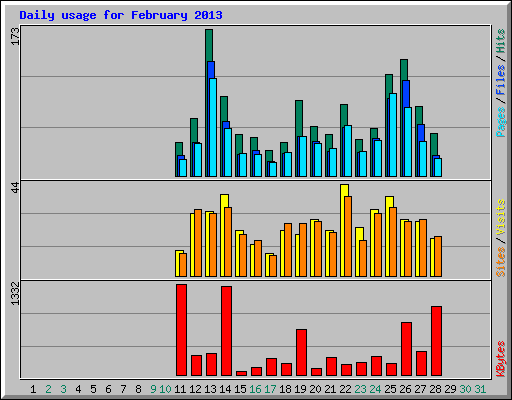
Task: Click the orange sites bar for day 17
Action: (x=273, y=266)
